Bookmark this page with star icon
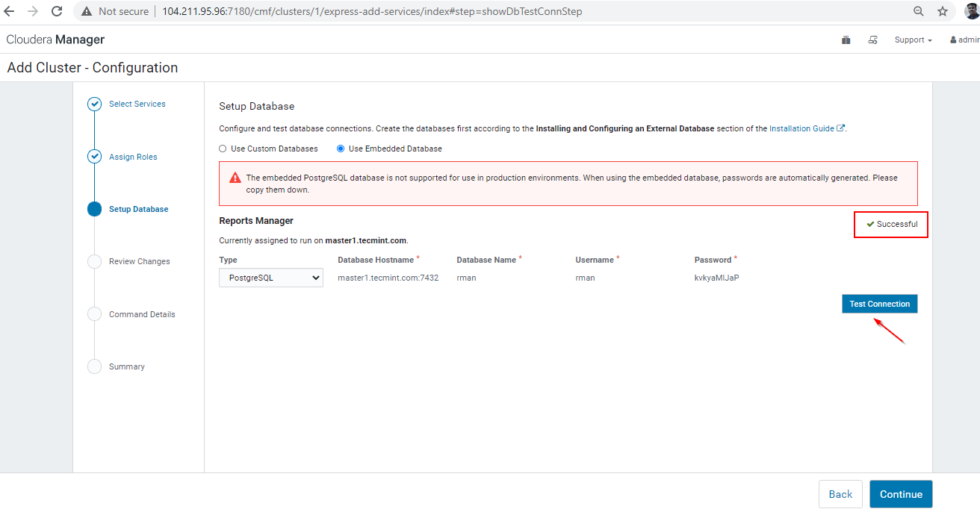This screenshot has height=512, width=980. click(x=943, y=11)
